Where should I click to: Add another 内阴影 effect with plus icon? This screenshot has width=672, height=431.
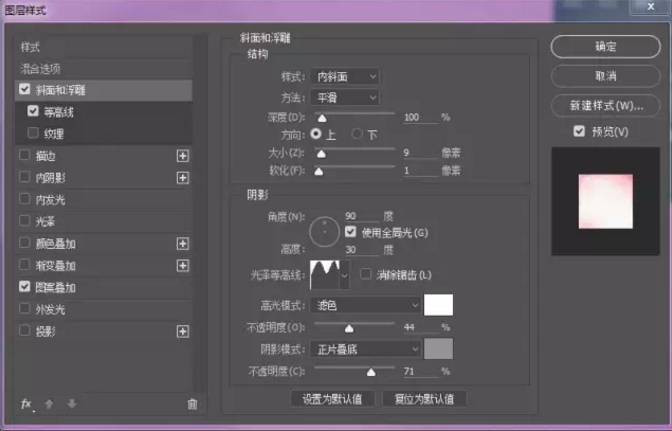pos(183,178)
